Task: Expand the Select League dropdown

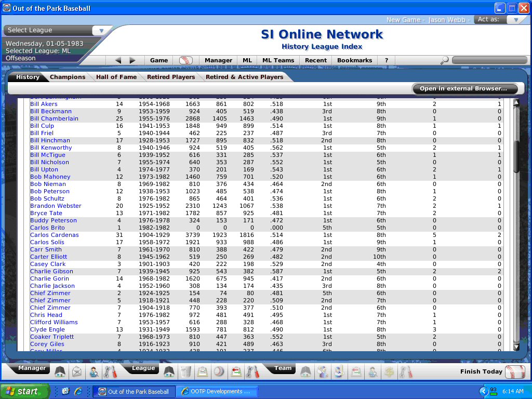Action: (102, 30)
